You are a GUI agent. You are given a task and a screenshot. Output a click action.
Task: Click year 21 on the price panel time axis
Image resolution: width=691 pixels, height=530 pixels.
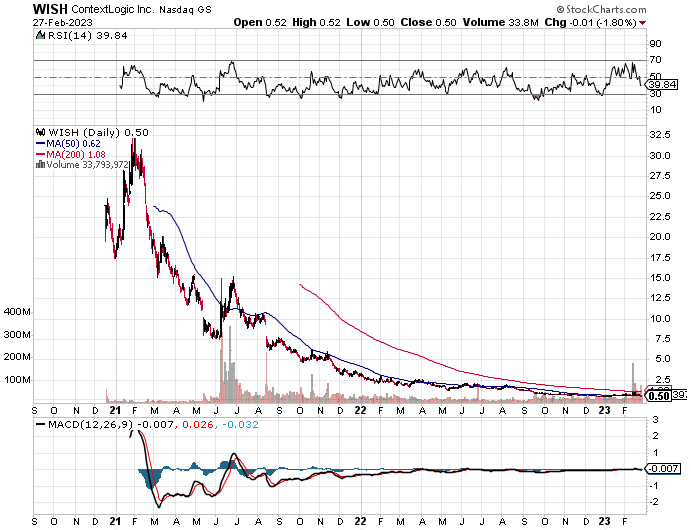point(115,410)
